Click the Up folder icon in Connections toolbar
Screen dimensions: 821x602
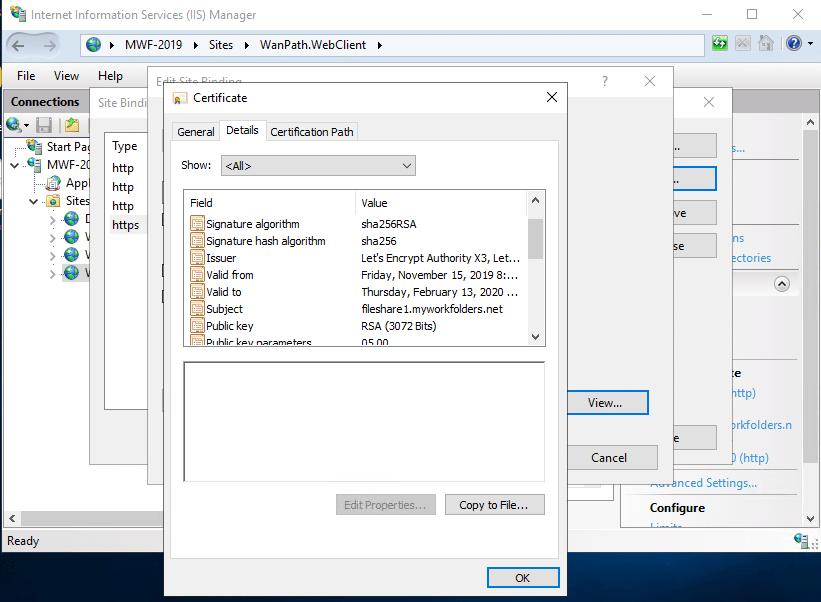(x=71, y=125)
